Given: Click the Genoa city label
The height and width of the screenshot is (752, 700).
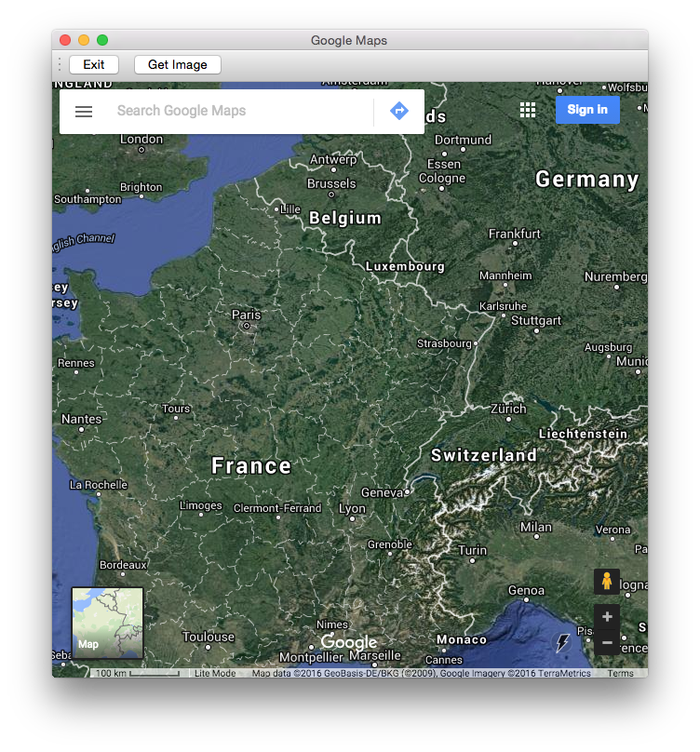Looking at the screenshot, I should point(526,590).
